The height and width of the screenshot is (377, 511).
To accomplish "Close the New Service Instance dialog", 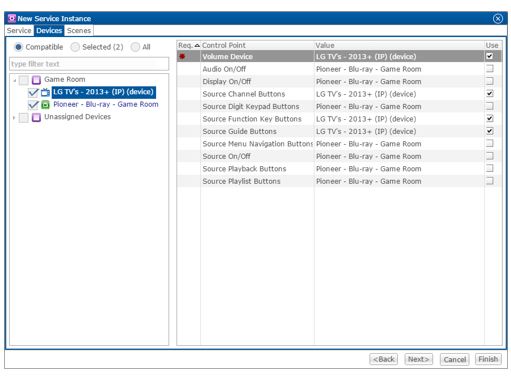I will pyautogui.click(x=498, y=18).
